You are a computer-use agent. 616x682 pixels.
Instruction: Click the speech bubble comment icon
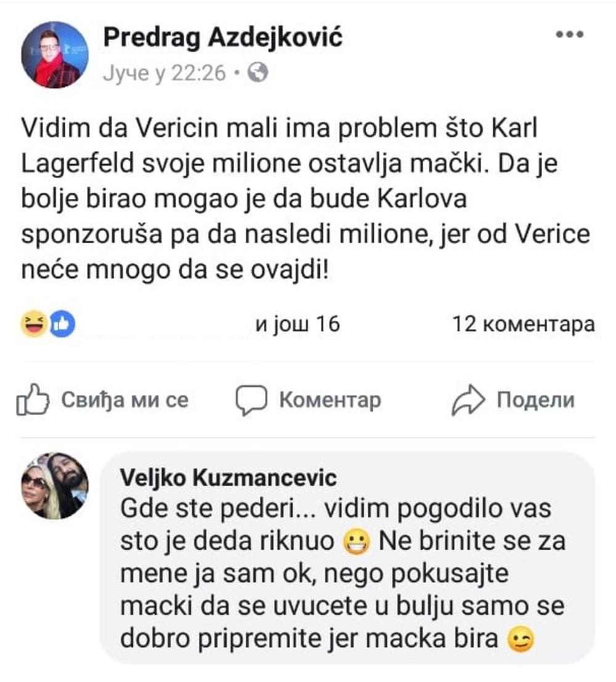click(252, 400)
